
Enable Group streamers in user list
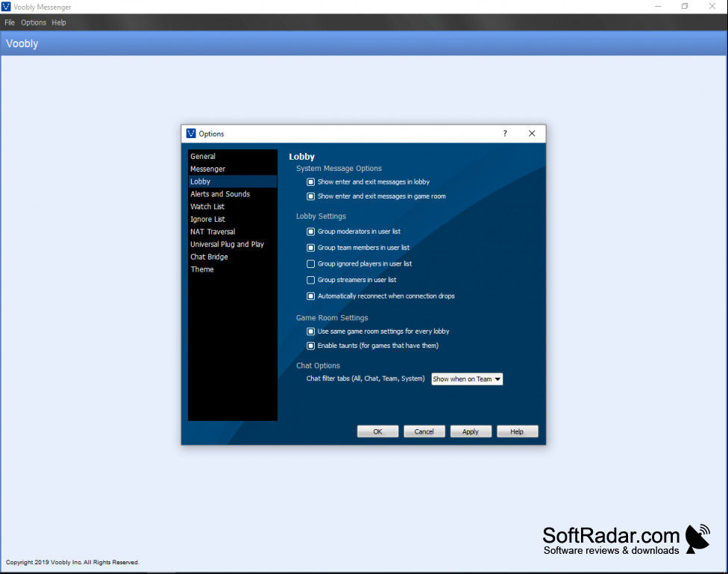click(x=310, y=280)
